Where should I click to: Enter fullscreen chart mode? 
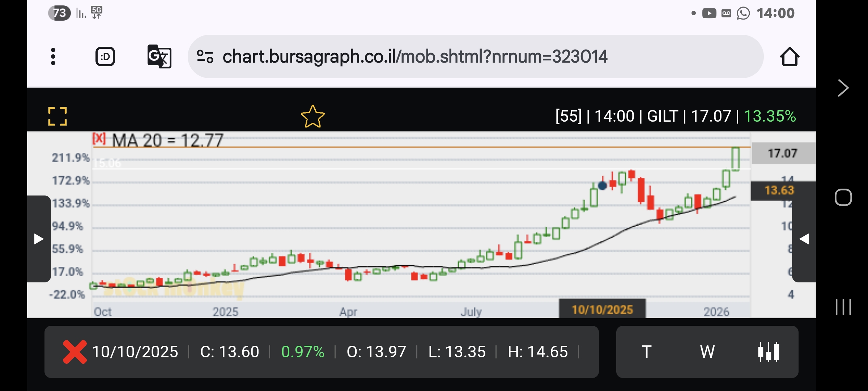(x=58, y=116)
